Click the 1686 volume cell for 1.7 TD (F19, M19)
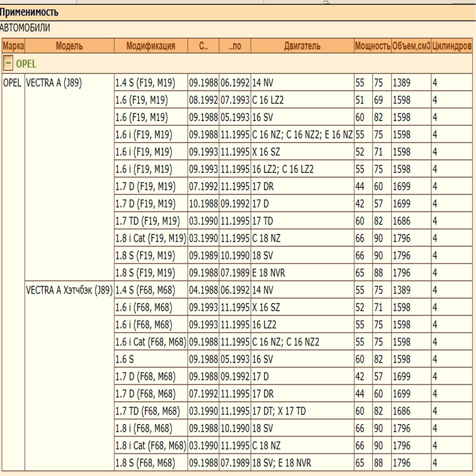Screen dimensions: 476x476 tap(401, 221)
